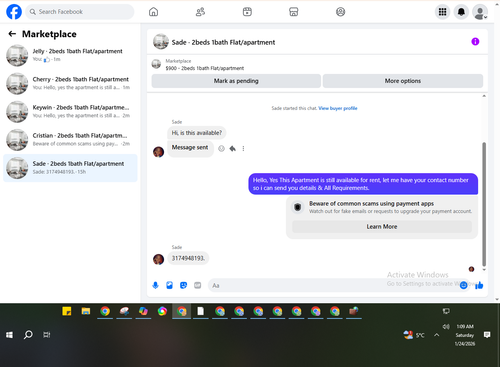Open the Cristian apartment conversation
Image resolution: width=500 pixels, height=367 pixels.
(70, 140)
